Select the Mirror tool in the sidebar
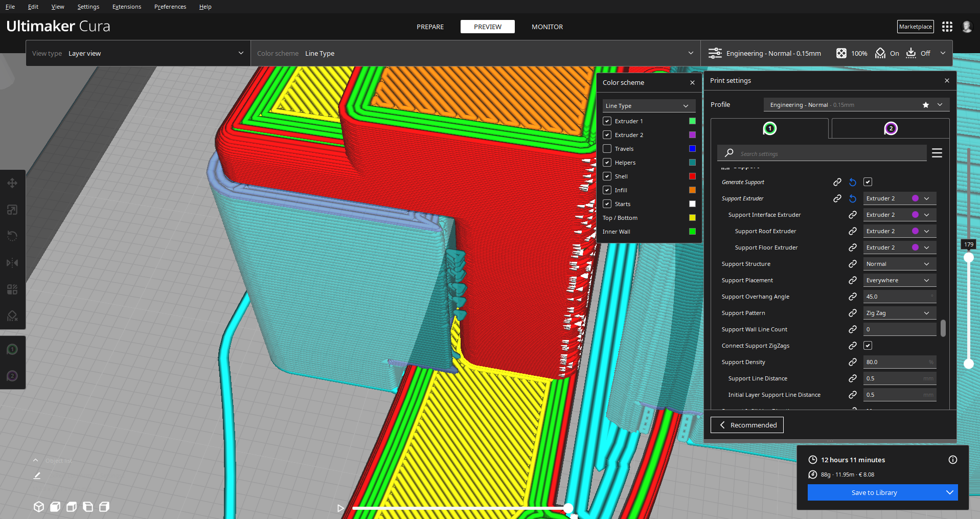The height and width of the screenshot is (519, 980). pyautogui.click(x=12, y=263)
